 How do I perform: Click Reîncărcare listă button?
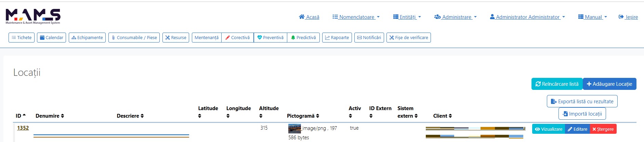click(x=557, y=84)
